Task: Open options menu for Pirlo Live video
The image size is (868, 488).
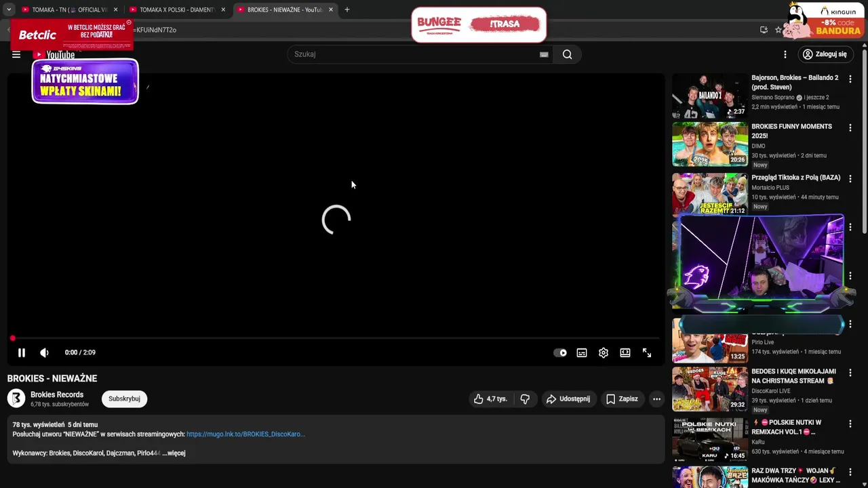Action: [x=850, y=324]
